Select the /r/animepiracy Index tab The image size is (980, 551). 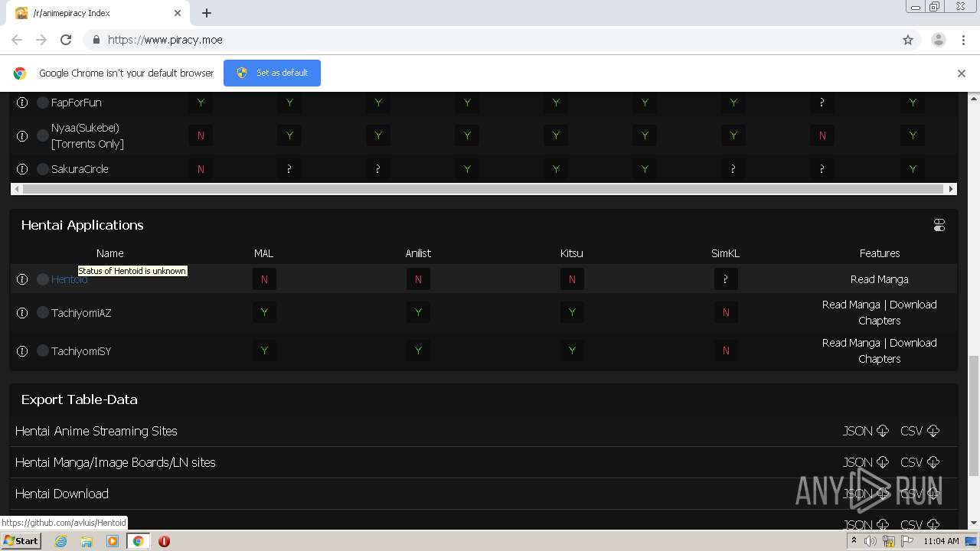pyautogui.click(x=98, y=13)
